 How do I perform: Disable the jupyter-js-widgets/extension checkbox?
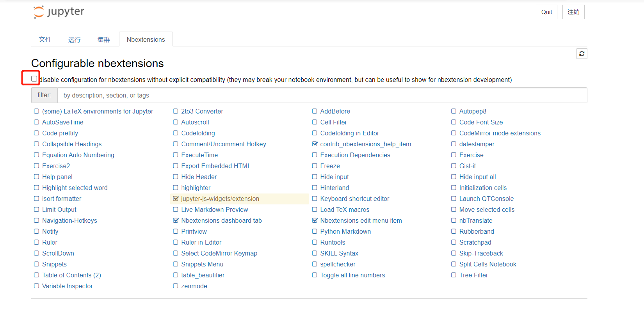[176, 199]
